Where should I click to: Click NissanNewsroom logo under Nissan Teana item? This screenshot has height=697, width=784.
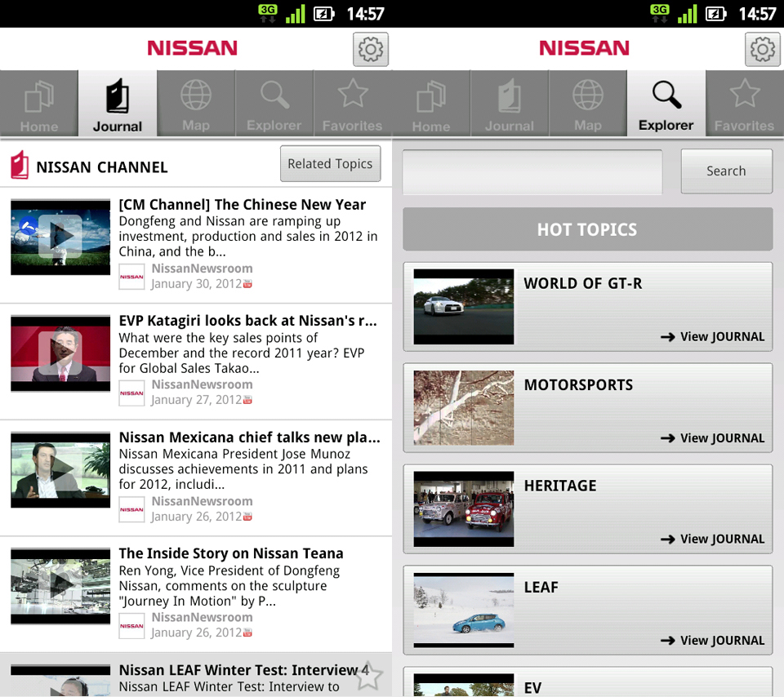tap(131, 626)
